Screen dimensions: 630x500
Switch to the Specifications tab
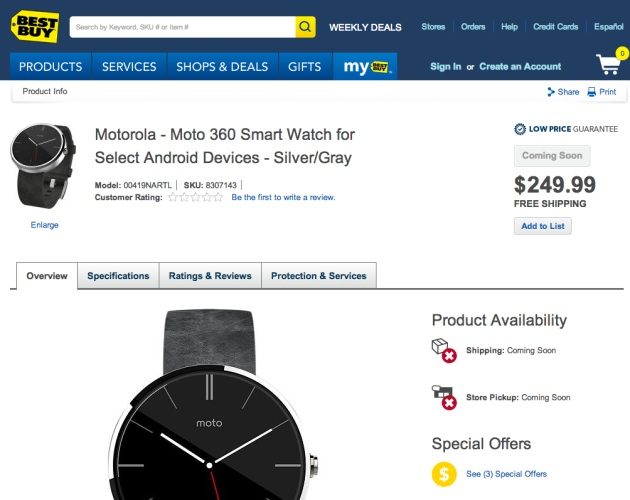tap(118, 276)
